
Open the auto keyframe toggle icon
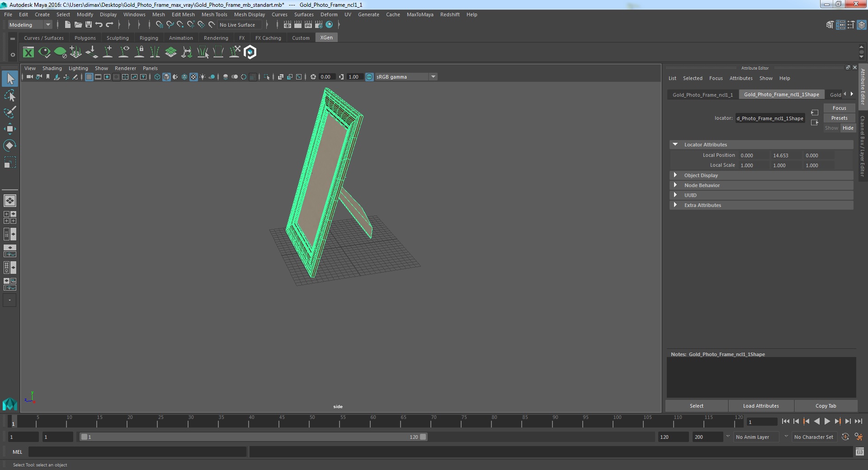[845, 437]
